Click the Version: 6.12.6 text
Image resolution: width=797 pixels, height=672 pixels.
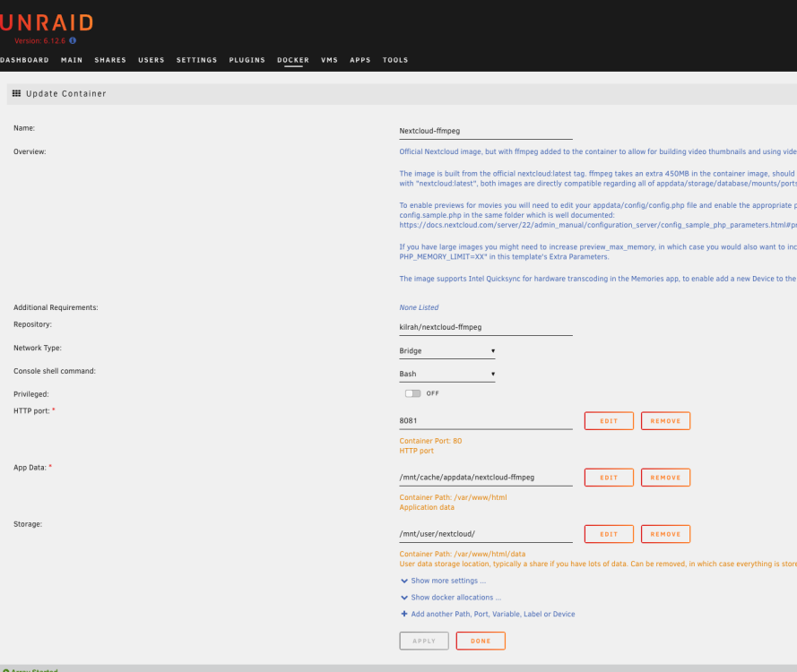point(39,40)
